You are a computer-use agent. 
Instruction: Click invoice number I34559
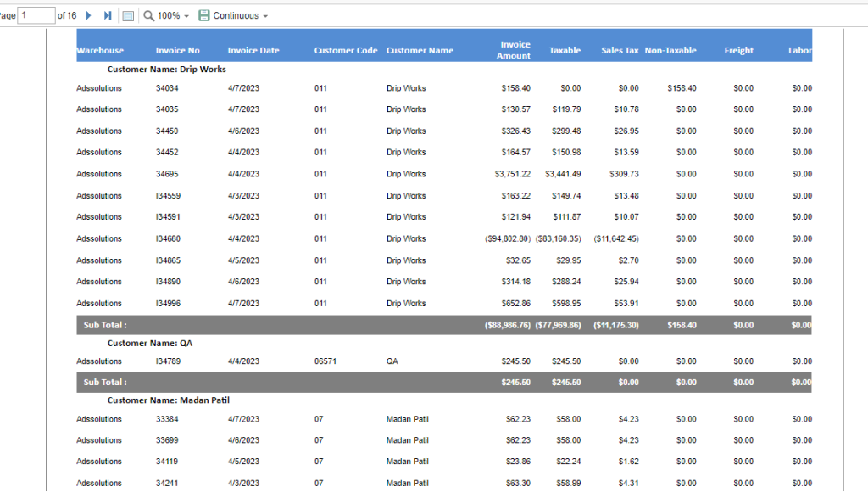[169, 195]
